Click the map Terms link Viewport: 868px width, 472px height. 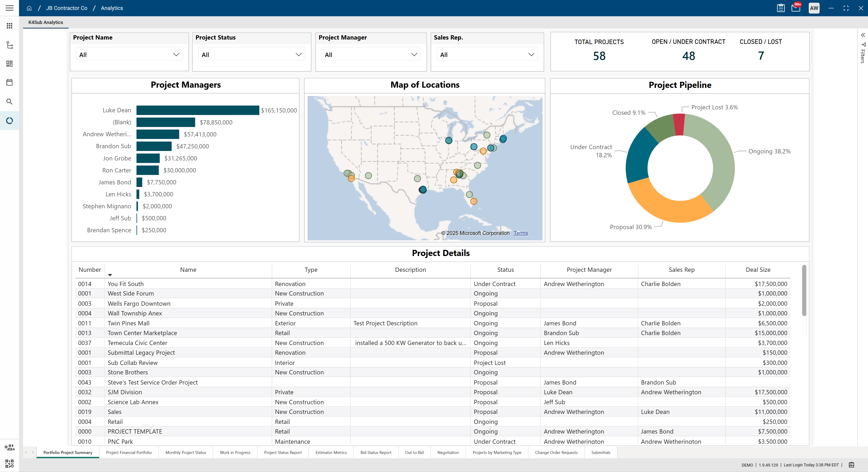[521, 233]
